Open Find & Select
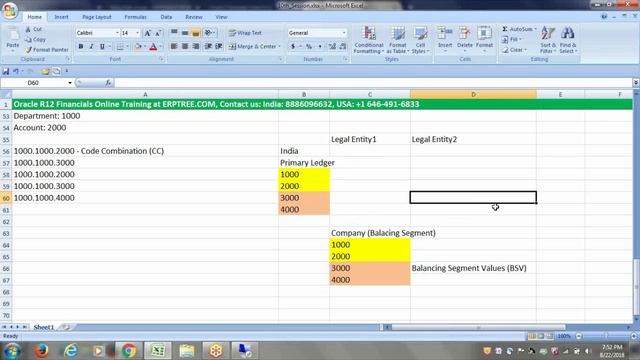This screenshot has height=360, width=640. [x=568, y=40]
